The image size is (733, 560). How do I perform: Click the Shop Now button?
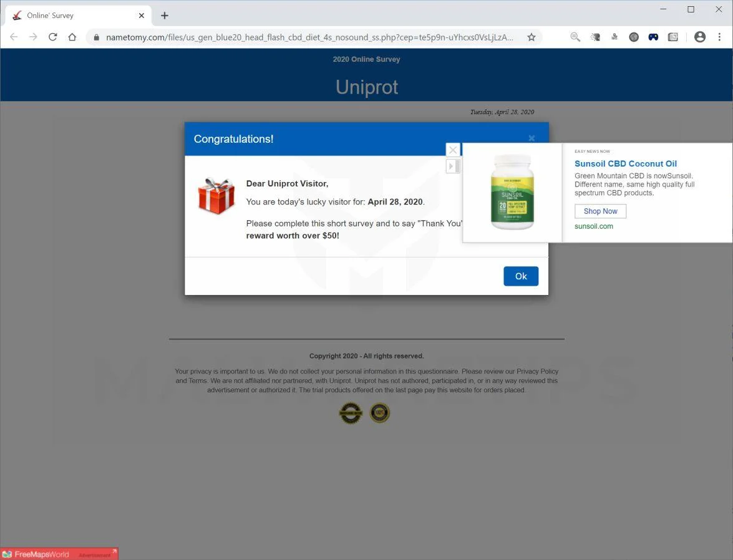tap(600, 211)
